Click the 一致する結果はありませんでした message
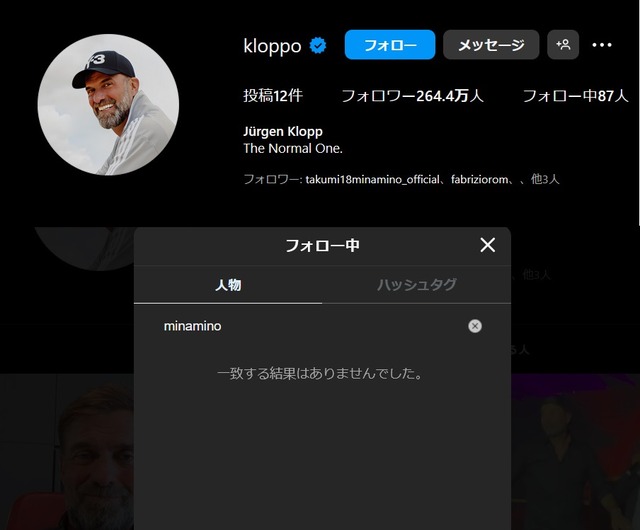640x530 pixels. (x=320, y=374)
